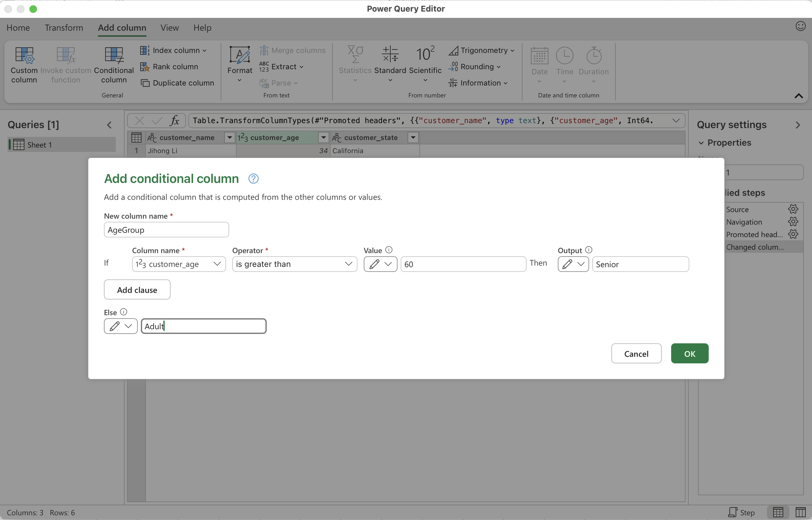Switch to column schema view button
Screen dimensions: 812x520
tap(800, 512)
